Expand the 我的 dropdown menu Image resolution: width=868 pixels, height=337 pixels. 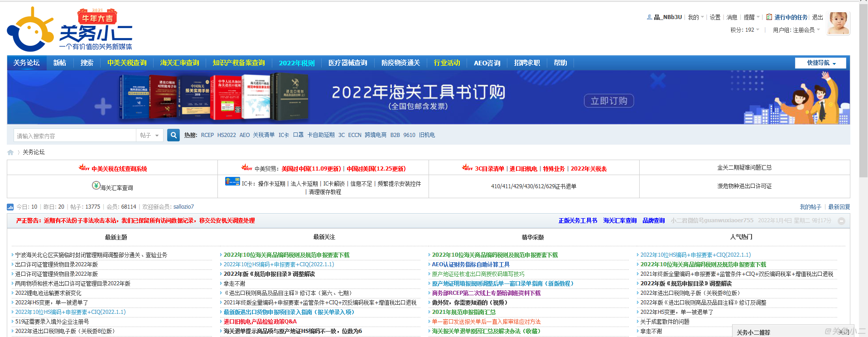point(696,17)
